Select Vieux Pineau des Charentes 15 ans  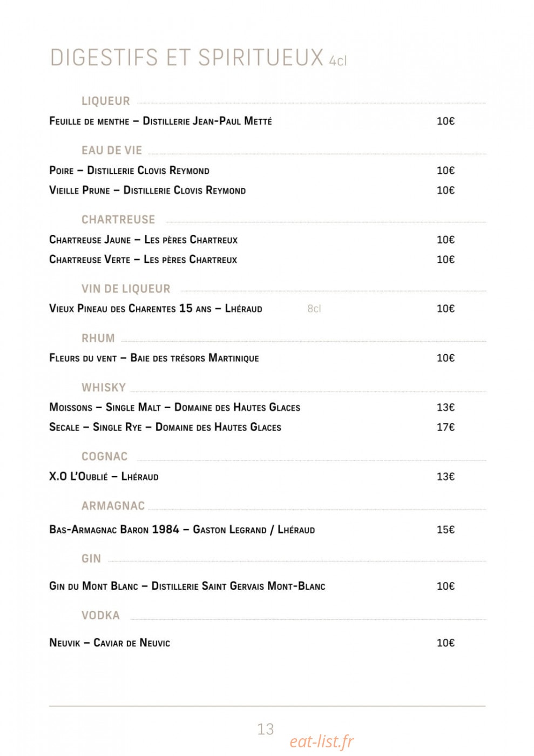pyautogui.click(x=156, y=308)
